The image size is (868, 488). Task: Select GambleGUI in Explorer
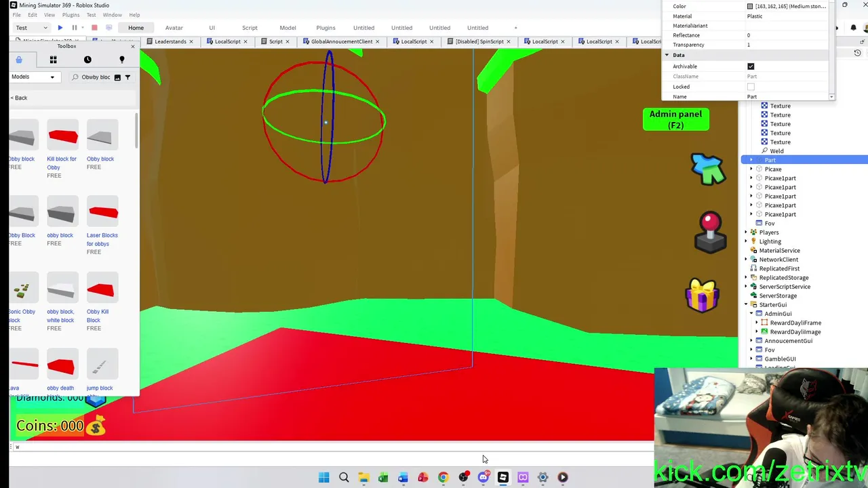click(780, 359)
